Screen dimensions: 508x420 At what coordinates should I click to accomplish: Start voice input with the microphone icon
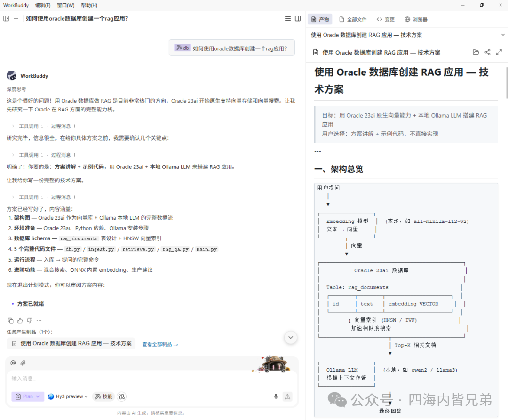[276, 396]
